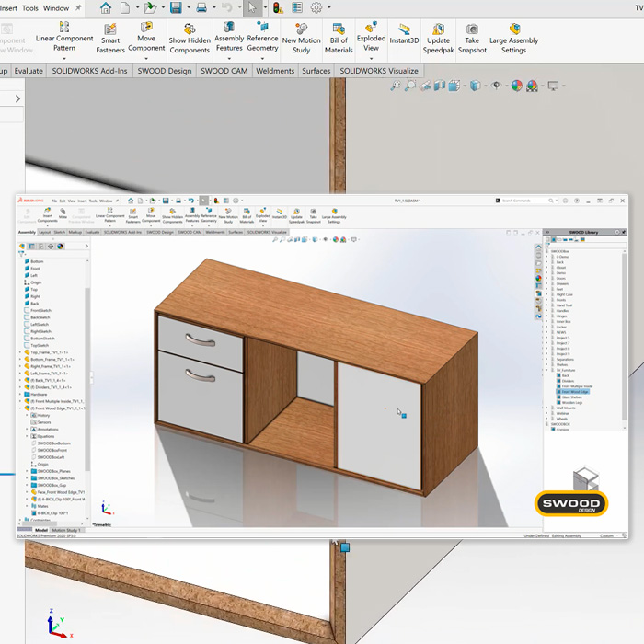
Task: Select Front Wood Edge in SWOOD Library
Action: tap(575, 392)
